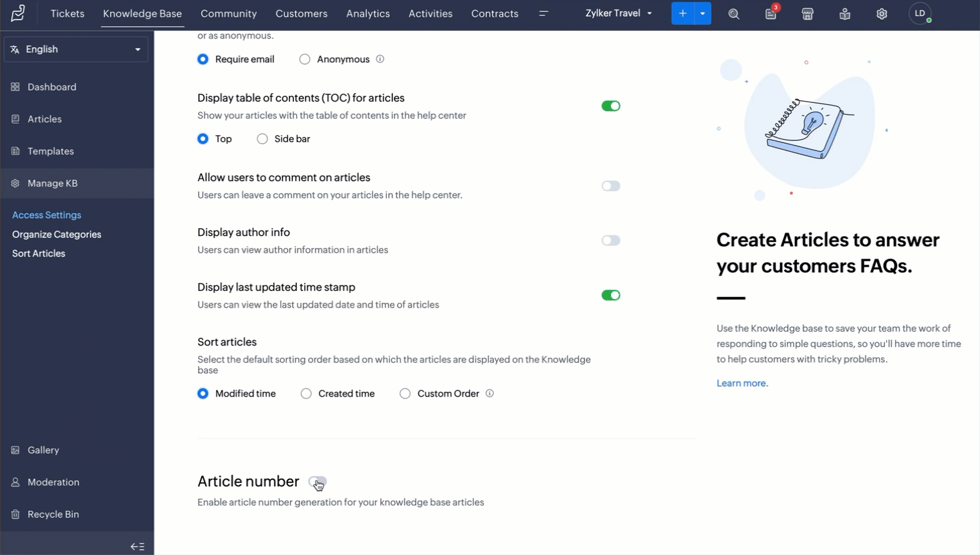The width and height of the screenshot is (980, 555).
Task: Expand the Zylker Travel department dropdown
Action: 618,13
